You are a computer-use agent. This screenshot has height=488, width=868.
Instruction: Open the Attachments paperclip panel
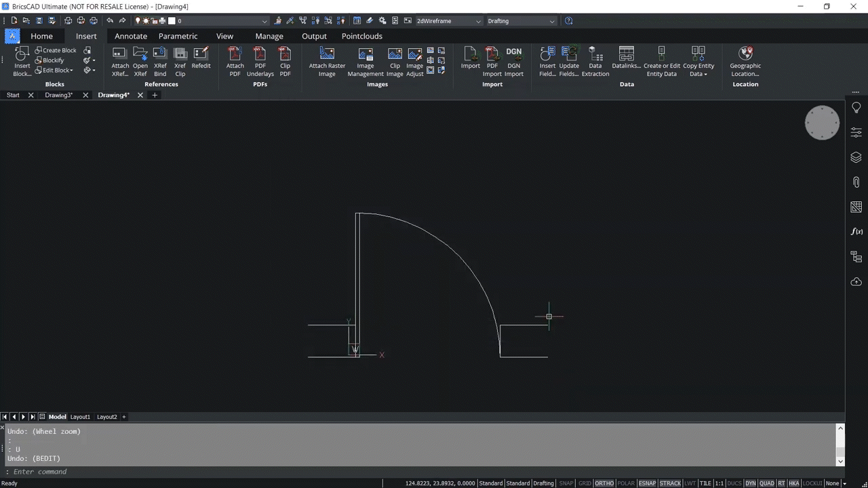(856, 182)
